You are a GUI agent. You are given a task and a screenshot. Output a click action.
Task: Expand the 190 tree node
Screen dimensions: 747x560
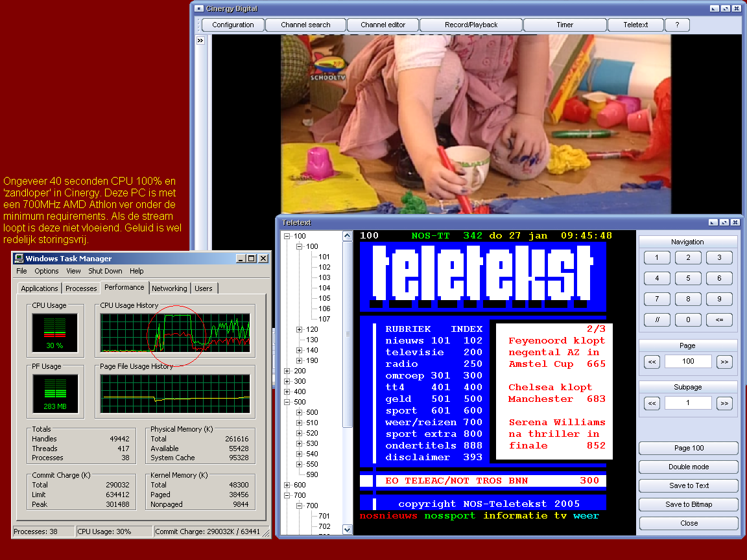coord(299,360)
